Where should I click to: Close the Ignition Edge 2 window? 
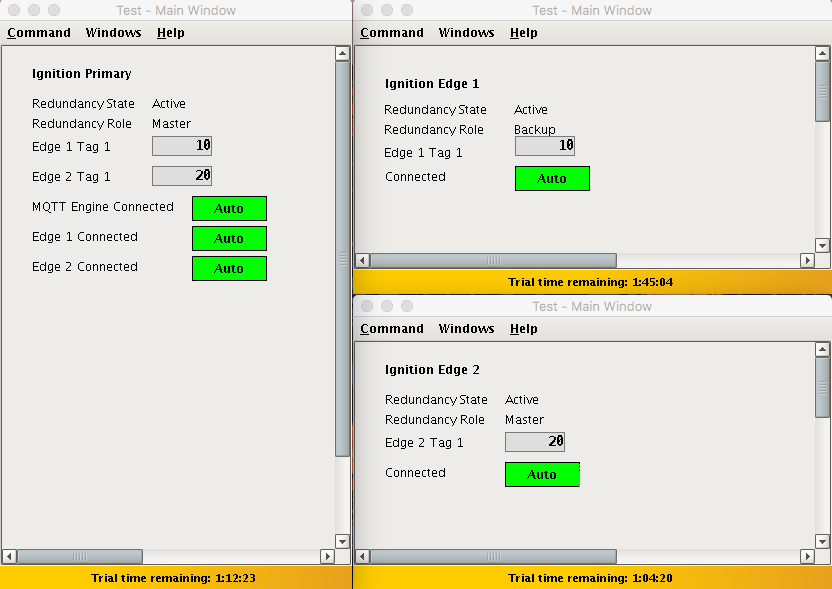click(x=367, y=306)
